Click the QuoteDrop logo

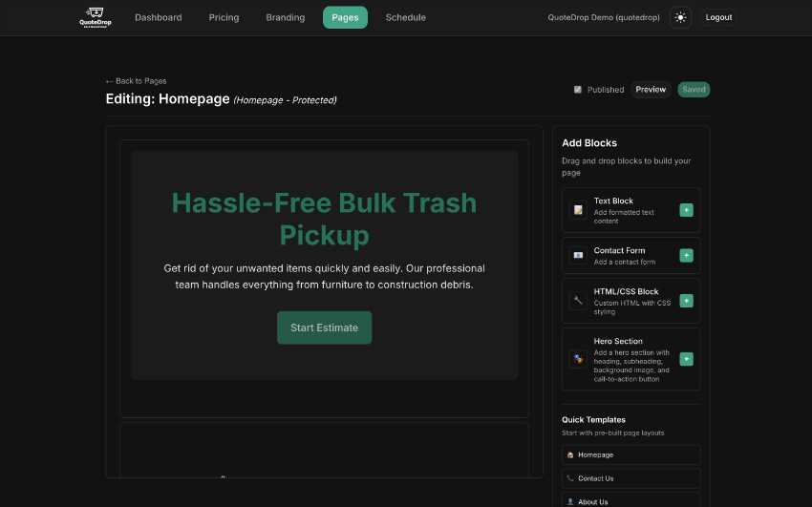[96, 17]
